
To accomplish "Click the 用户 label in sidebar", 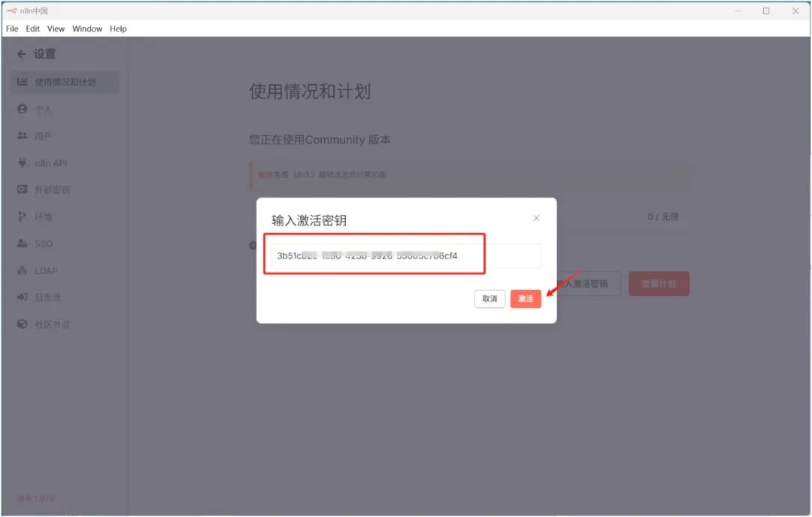I will coord(43,136).
